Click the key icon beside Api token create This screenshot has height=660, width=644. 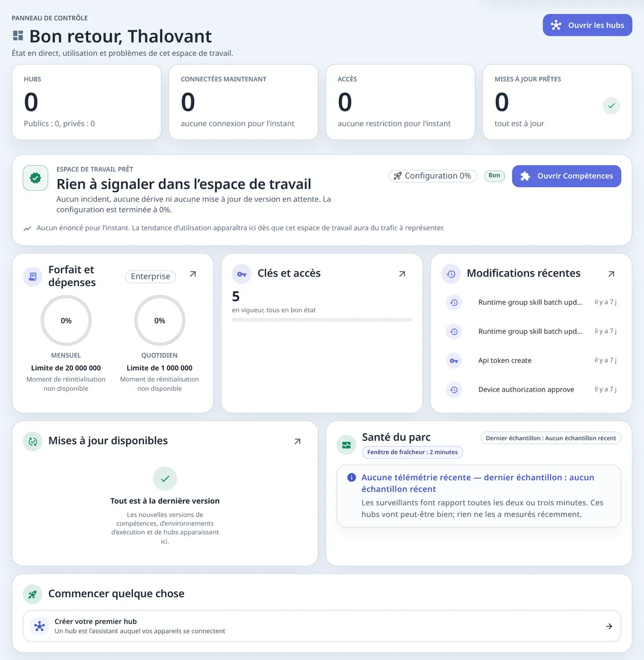(454, 361)
